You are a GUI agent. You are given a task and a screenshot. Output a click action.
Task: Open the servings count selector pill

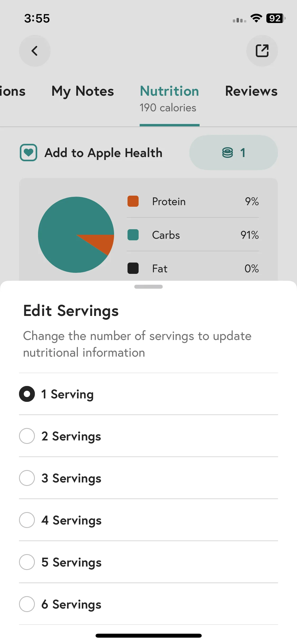(x=233, y=153)
